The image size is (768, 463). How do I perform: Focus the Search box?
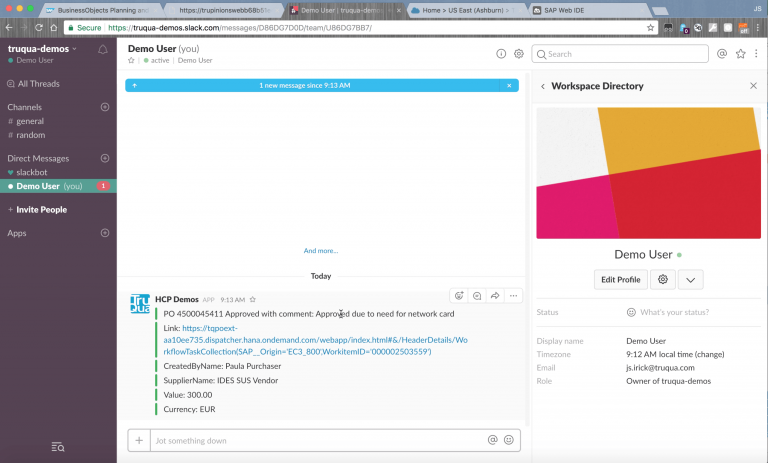(x=620, y=54)
